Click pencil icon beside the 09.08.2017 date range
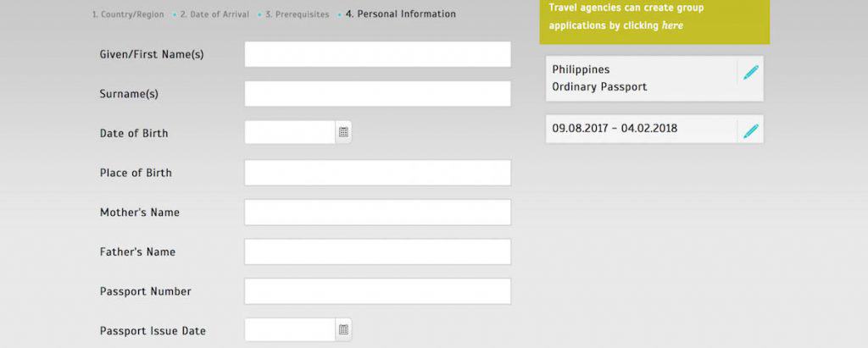The height and width of the screenshot is (348, 868). click(751, 130)
